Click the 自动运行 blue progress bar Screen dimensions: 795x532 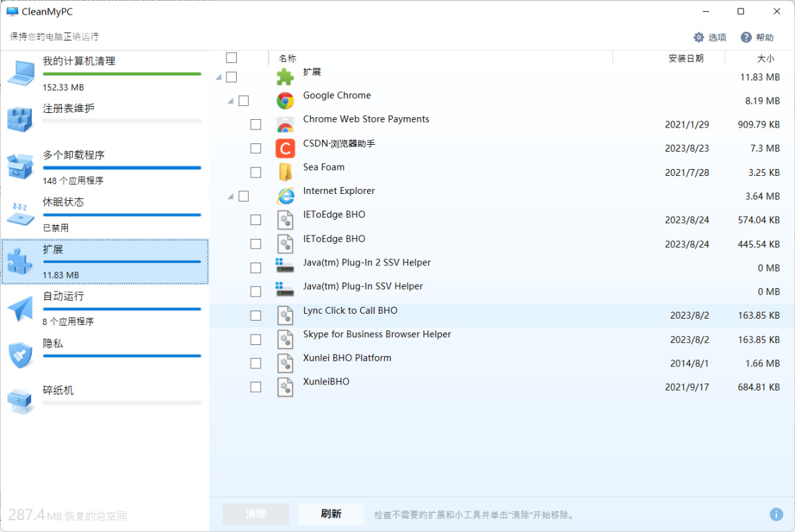pyautogui.click(x=122, y=309)
